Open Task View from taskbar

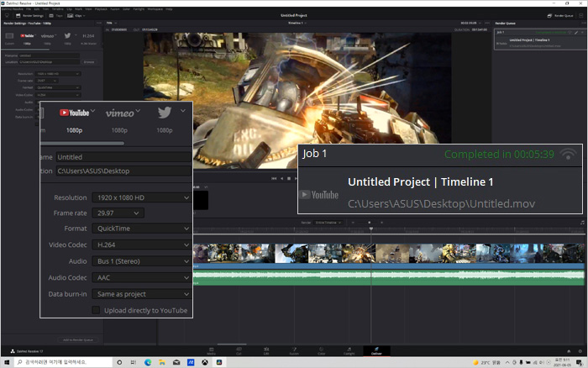pos(133,362)
